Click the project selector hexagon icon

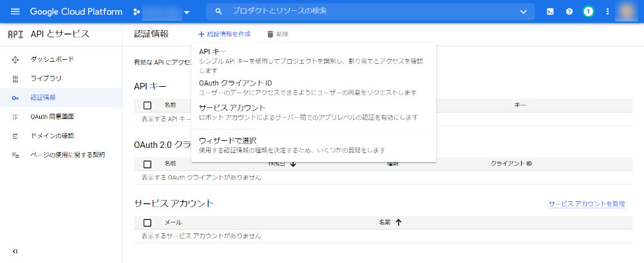pos(137,12)
